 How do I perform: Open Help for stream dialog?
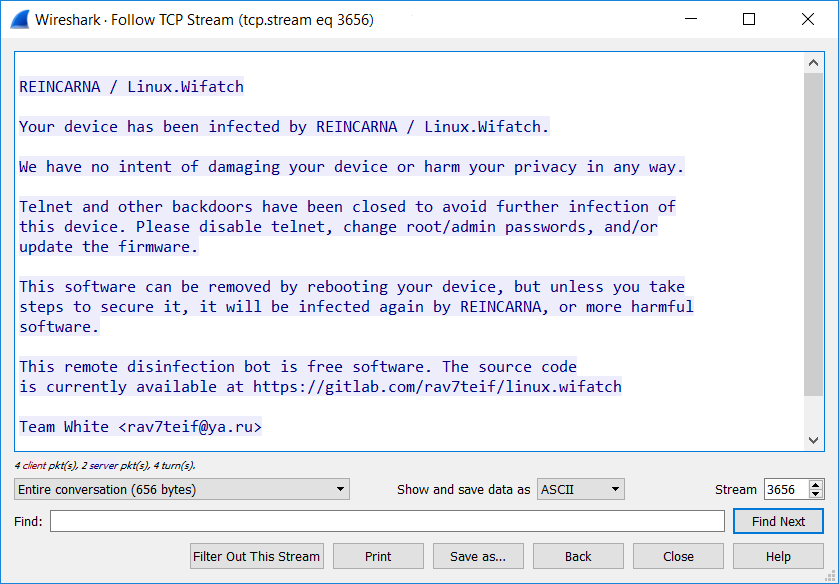coord(778,556)
